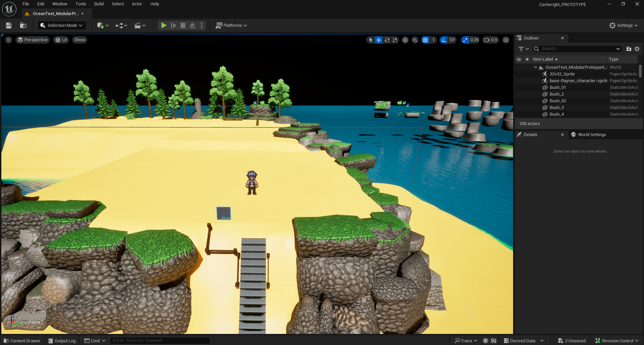Click the Stop simulation square button
Image resolution: width=644 pixels, height=345 pixels.
(x=183, y=25)
